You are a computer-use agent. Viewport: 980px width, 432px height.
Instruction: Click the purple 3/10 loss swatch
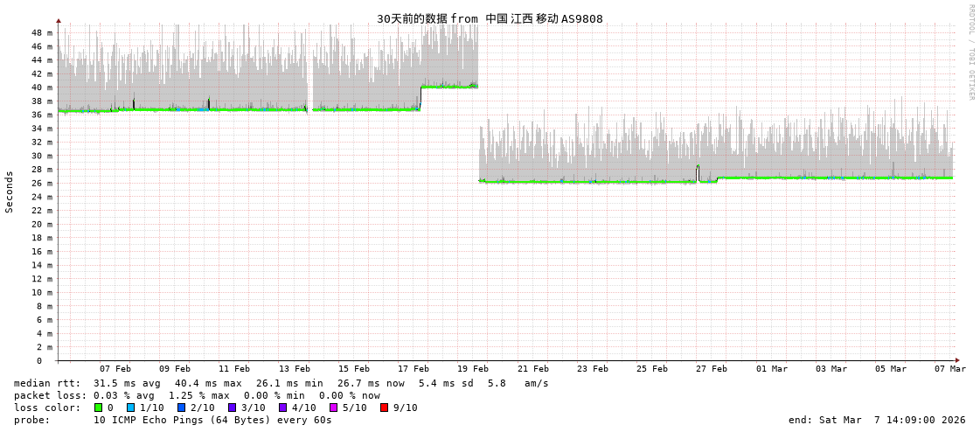(232, 408)
